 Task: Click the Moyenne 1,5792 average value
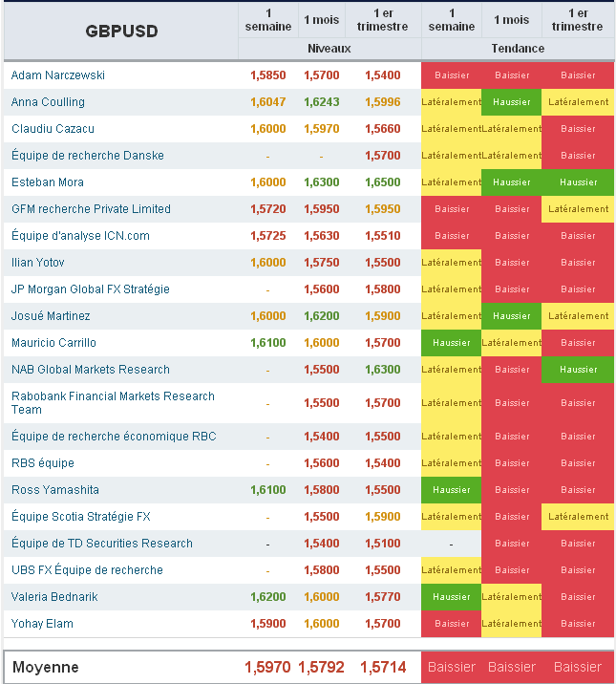point(321,667)
